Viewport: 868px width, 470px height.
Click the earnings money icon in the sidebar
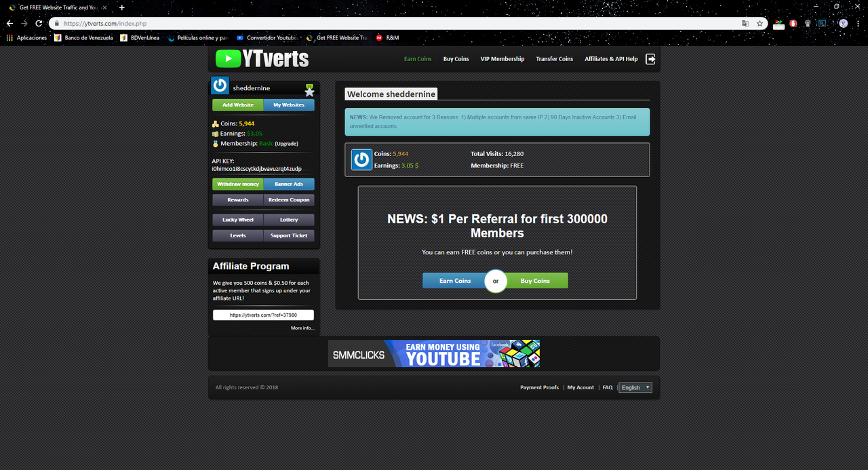click(216, 134)
